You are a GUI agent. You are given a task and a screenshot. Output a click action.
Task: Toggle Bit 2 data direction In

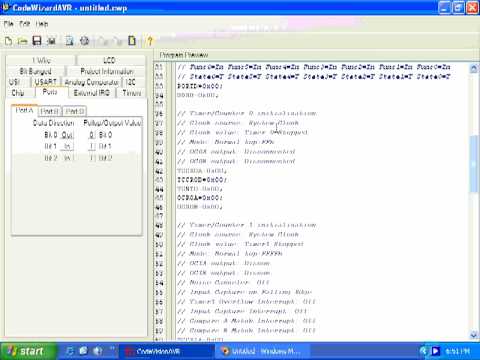67,158
